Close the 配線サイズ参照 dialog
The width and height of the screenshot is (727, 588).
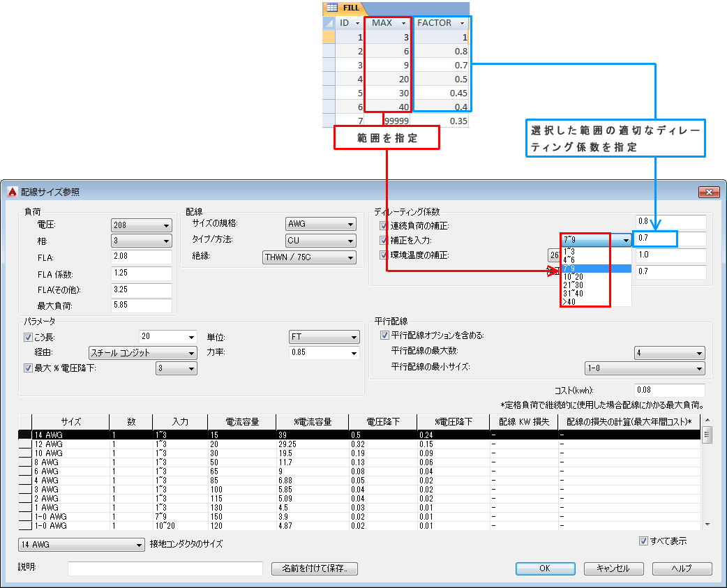click(709, 192)
